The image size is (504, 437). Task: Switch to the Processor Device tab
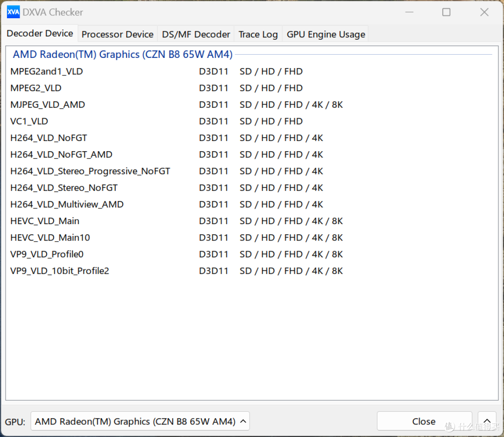click(x=117, y=35)
